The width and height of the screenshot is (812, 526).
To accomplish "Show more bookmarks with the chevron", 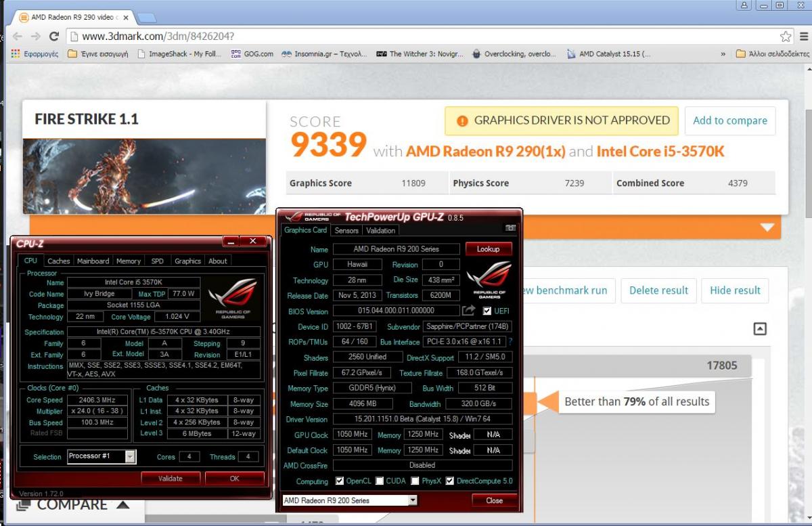I will (x=724, y=54).
